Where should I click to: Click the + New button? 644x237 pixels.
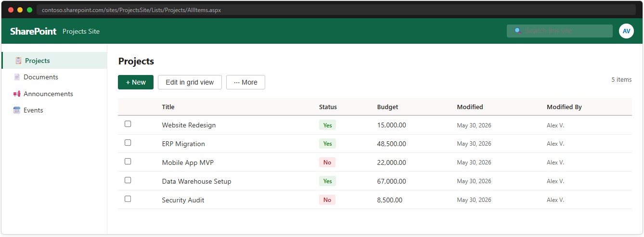pos(136,82)
